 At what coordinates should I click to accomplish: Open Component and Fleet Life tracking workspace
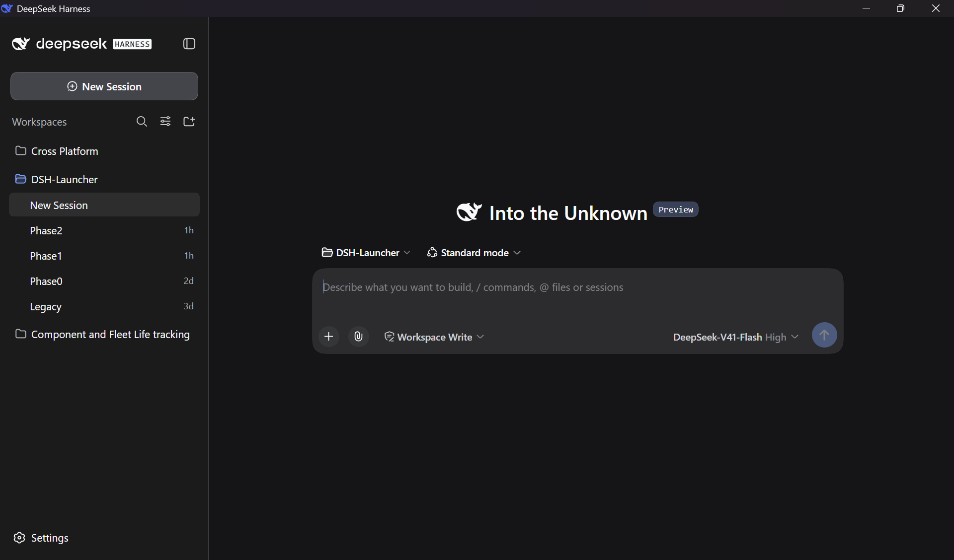(x=104, y=334)
